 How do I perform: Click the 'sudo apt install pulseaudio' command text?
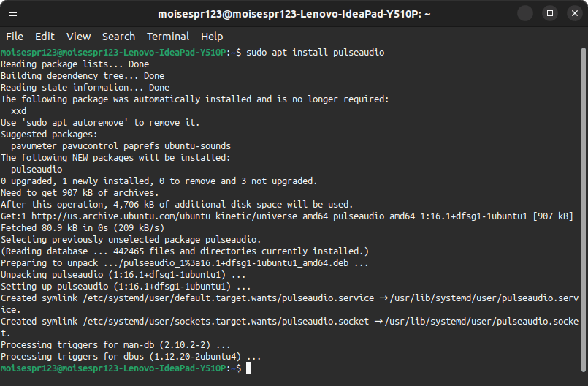tap(316, 53)
